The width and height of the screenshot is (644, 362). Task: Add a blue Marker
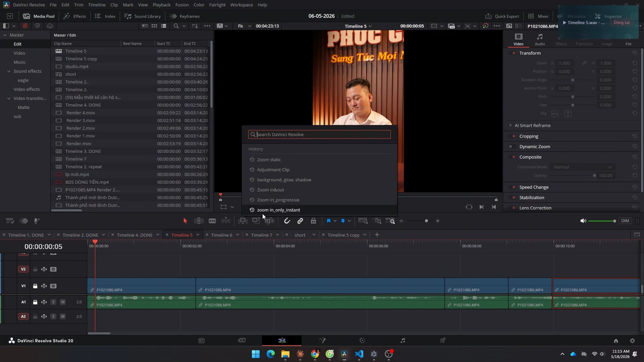click(x=343, y=221)
